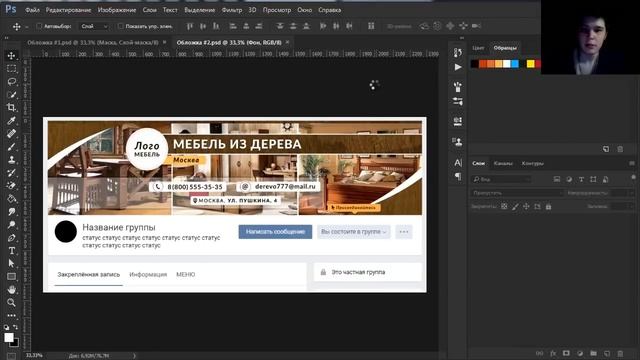Enable the Автовыбор checkbox
The width and height of the screenshot is (640, 360).
pyautogui.click(x=39, y=26)
